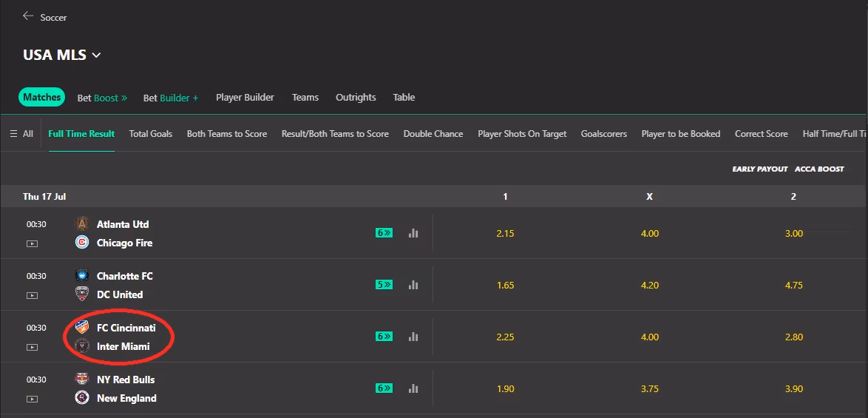Click the Early Payout label
The image size is (868, 418).
(x=759, y=169)
